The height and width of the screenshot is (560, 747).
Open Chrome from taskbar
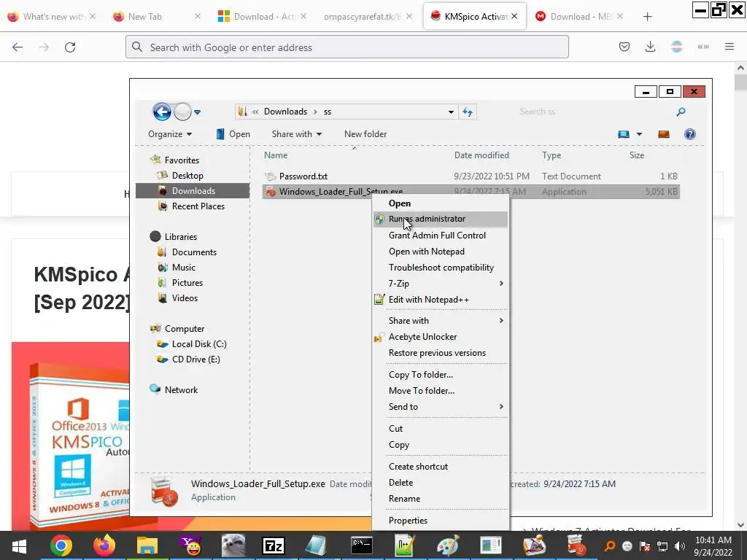pos(61,545)
